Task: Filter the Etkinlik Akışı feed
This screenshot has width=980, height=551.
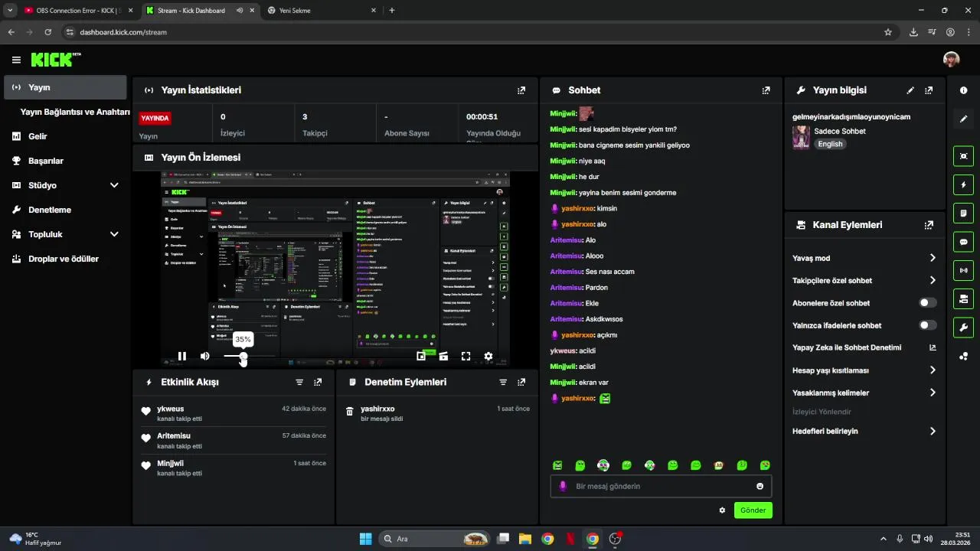Action: click(x=299, y=382)
